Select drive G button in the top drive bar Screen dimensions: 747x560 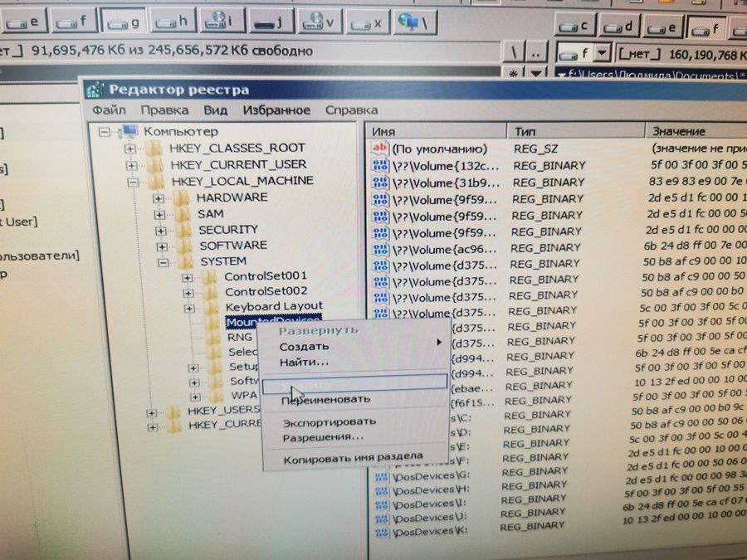tap(122, 22)
